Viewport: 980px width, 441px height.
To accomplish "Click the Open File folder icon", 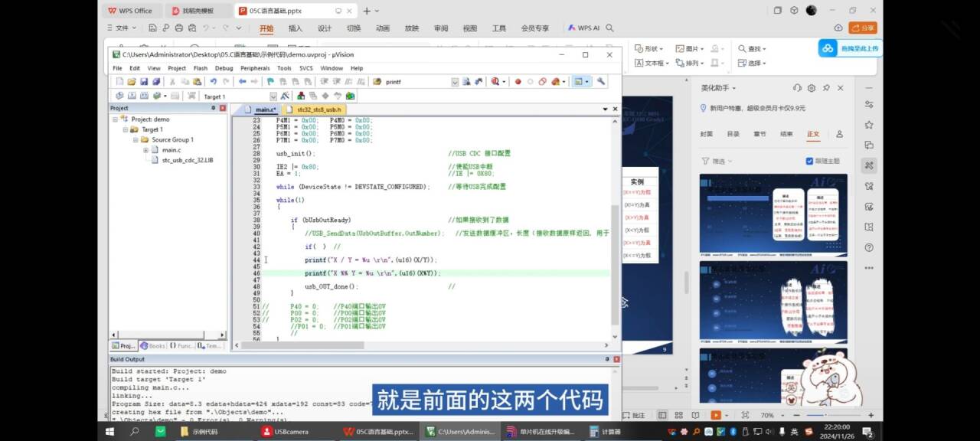I will (x=132, y=82).
